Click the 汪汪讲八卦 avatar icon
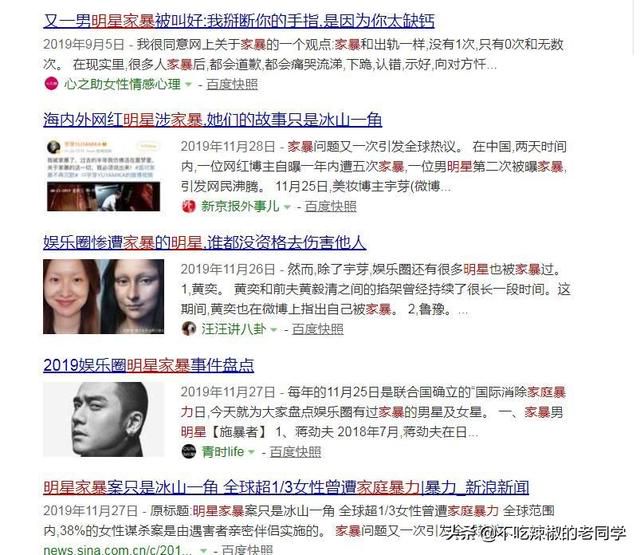 coord(189,329)
